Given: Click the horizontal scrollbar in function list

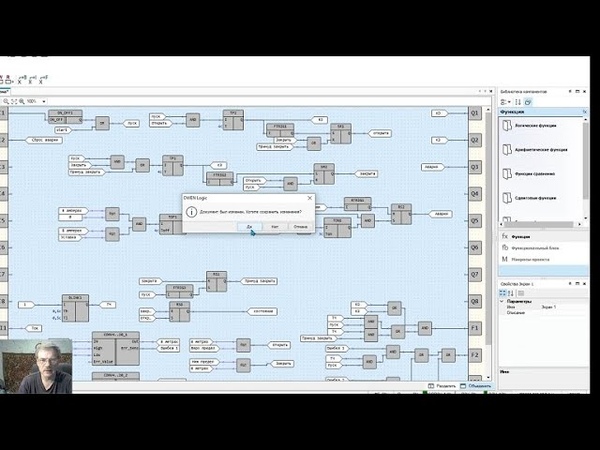Looking at the screenshot, I should point(541,224).
